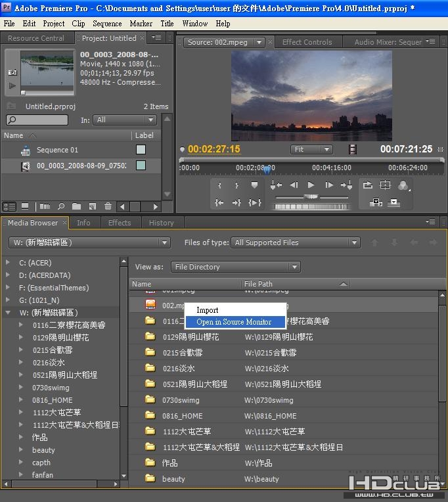Screen dimensions: 448x502
Task: Go to Out Point in Source Monitor
Action: 236,202
